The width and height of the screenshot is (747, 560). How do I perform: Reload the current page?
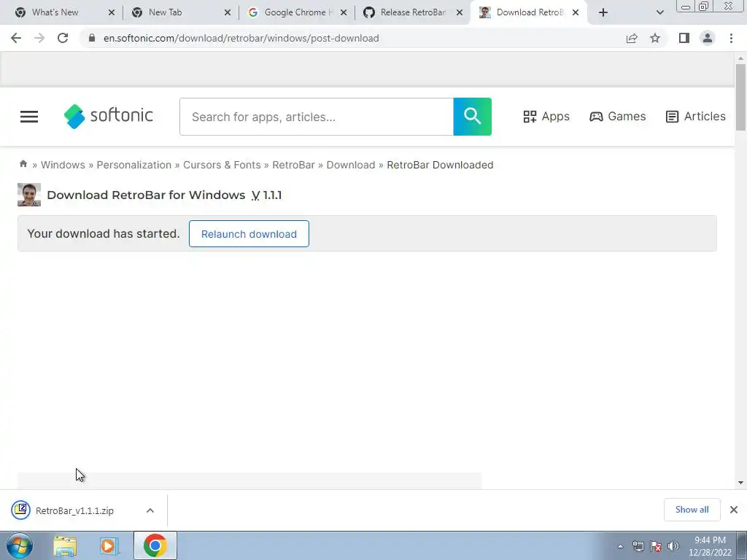[63, 38]
